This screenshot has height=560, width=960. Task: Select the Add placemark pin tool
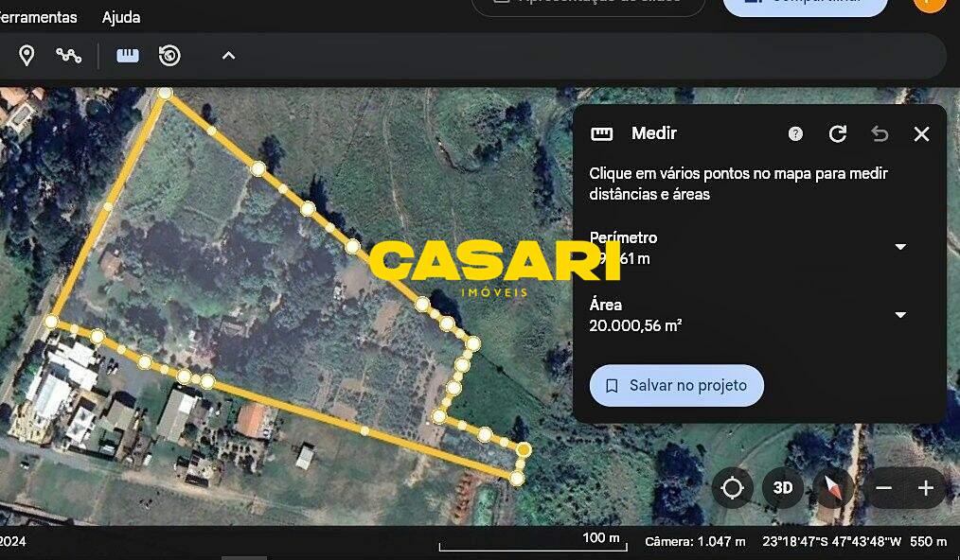coord(27,56)
